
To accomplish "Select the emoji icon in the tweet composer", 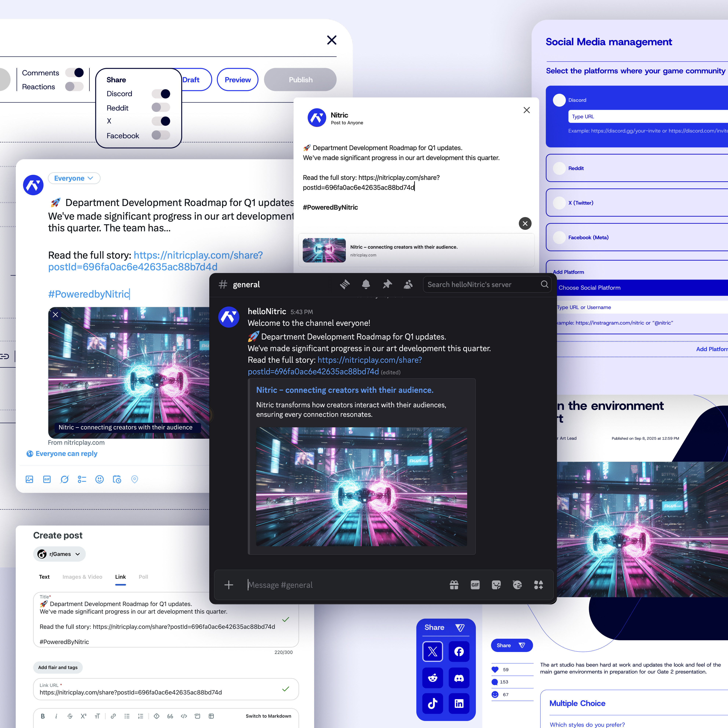I will coord(99,479).
